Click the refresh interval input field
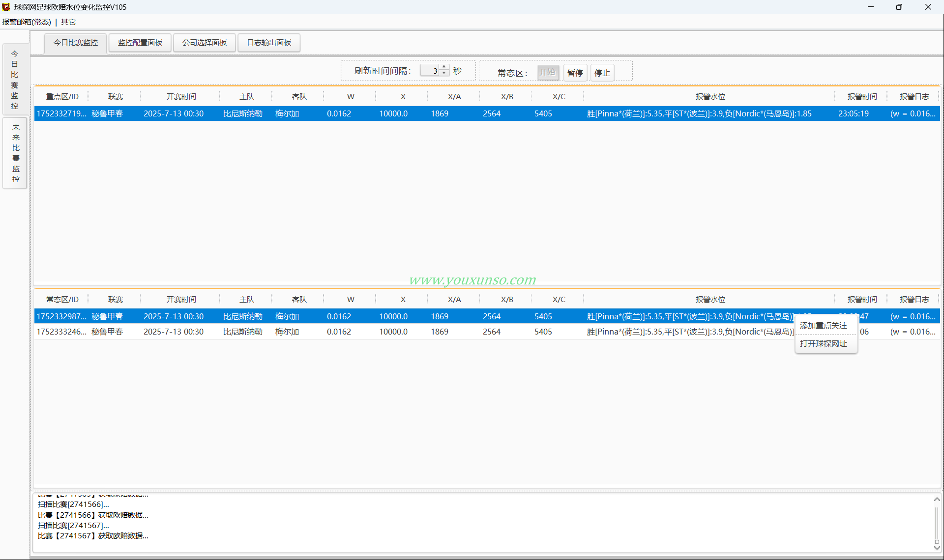The width and height of the screenshot is (944, 560). [x=430, y=71]
